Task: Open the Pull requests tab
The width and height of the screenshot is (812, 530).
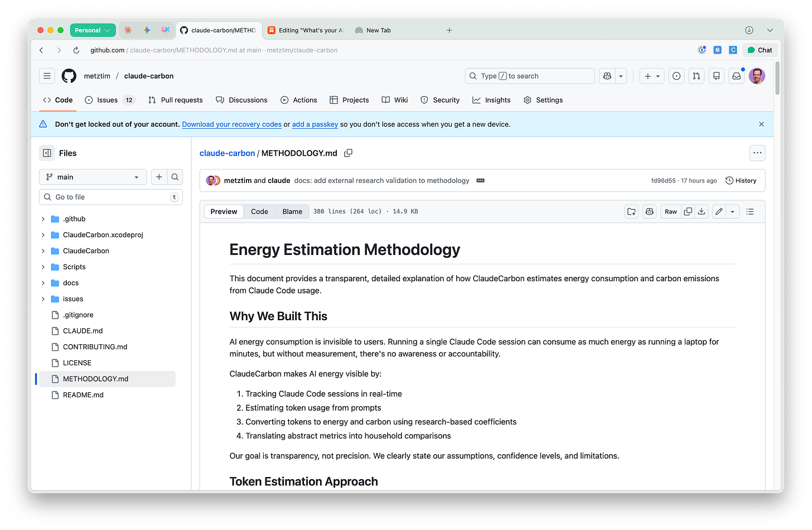Action: click(176, 100)
